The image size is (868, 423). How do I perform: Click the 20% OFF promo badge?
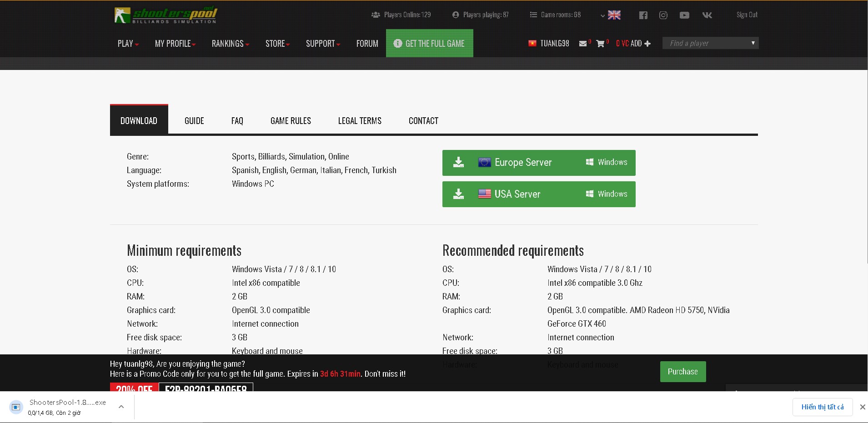click(134, 387)
